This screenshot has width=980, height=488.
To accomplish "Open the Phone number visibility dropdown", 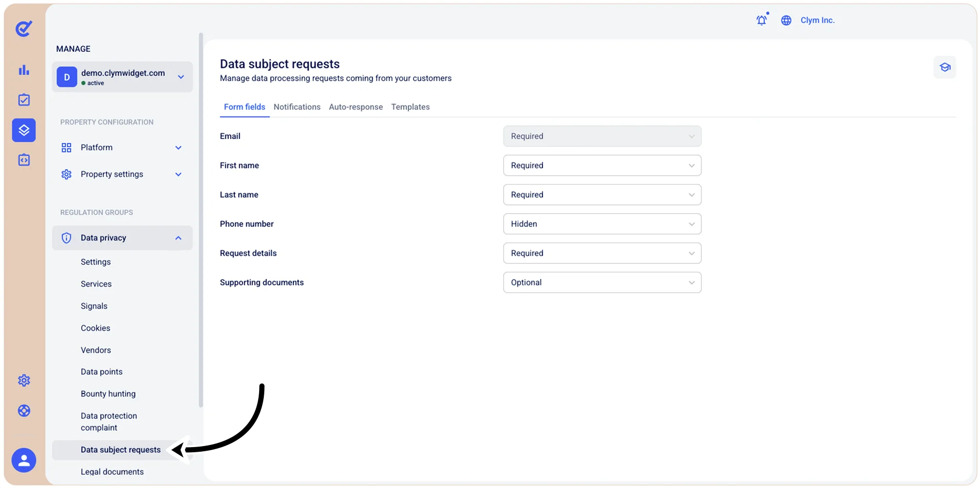I will (x=602, y=224).
